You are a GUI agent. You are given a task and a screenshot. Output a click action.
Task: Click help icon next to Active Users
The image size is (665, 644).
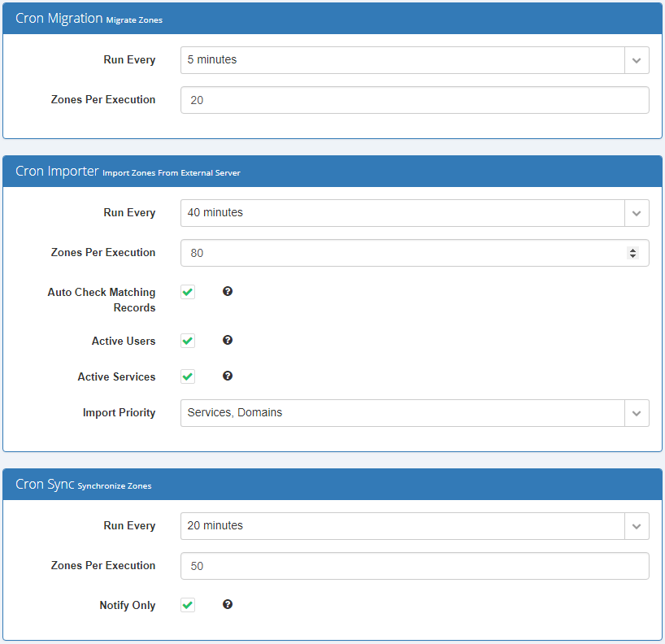pyautogui.click(x=228, y=340)
